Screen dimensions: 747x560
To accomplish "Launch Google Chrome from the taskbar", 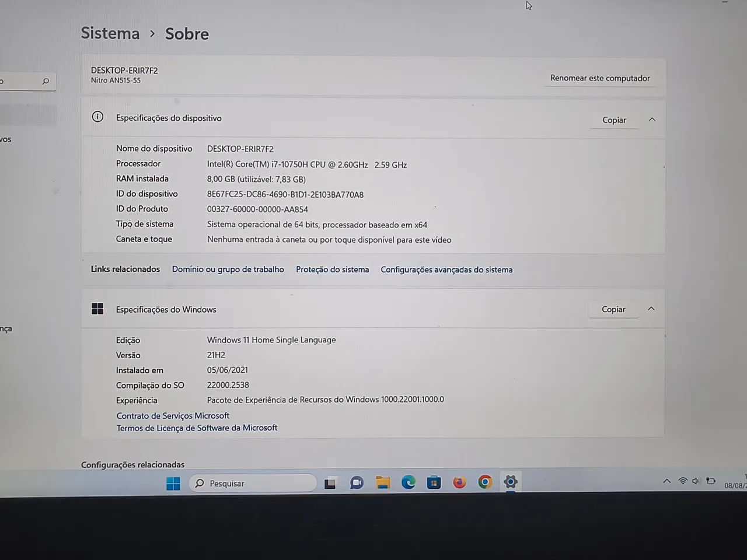I will [x=485, y=482].
